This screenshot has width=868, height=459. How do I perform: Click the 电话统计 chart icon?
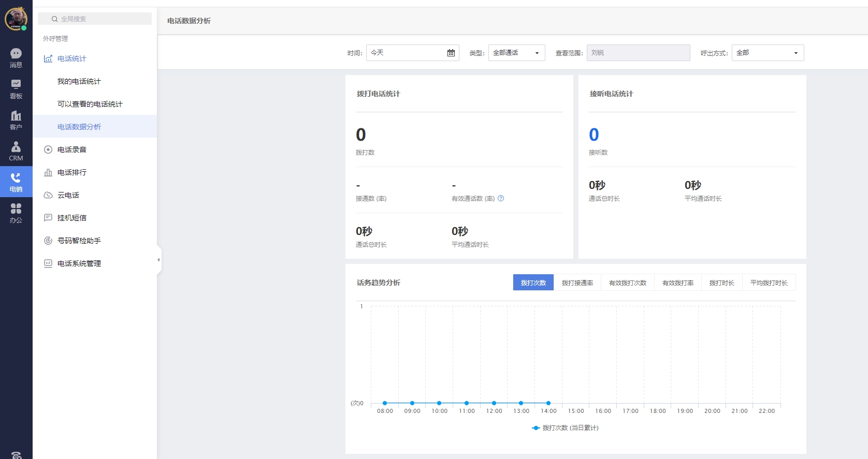click(x=48, y=58)
